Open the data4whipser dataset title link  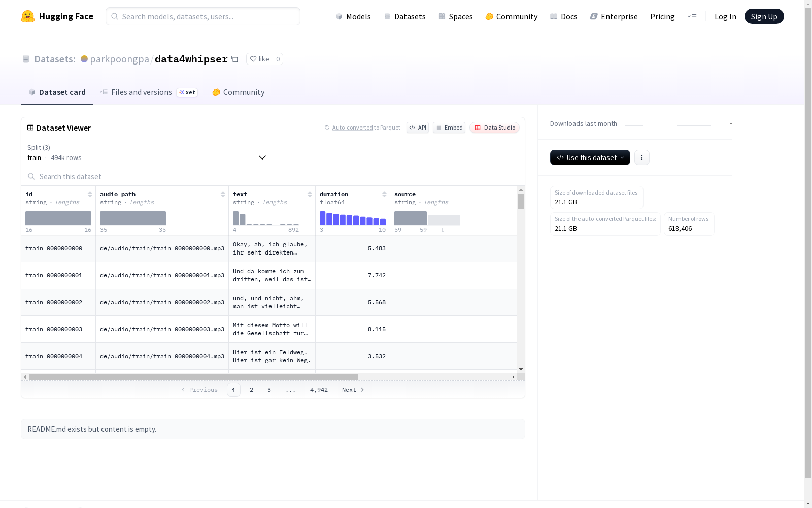click(x=191, y=59)
